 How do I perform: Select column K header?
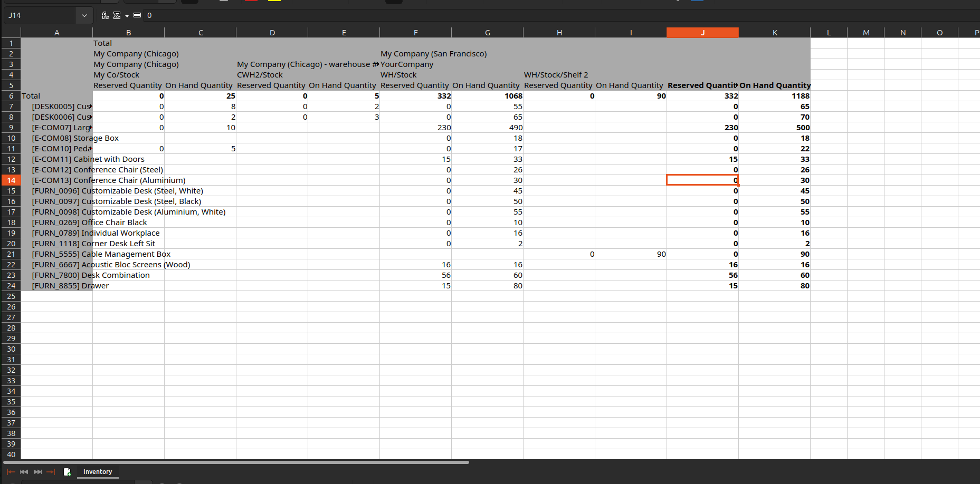[775, 33]
